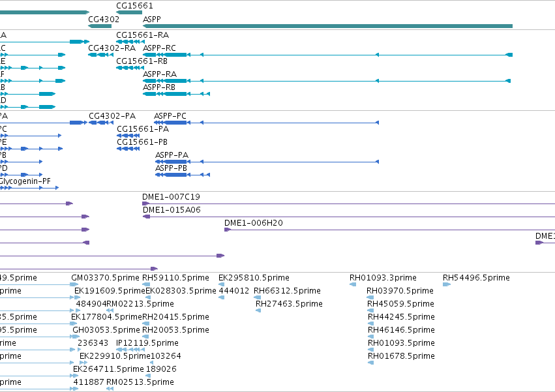Click the EK177804.5prime EST
Image resolution: width=555 pixels, height=392 pixels.
click(x=74, y=324)
